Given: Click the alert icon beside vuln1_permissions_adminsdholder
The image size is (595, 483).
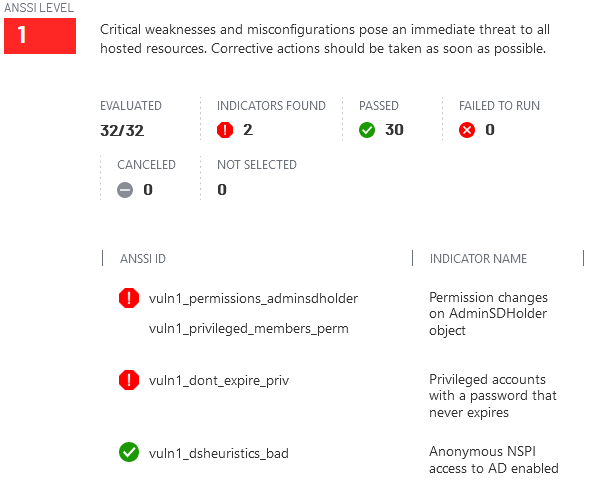Looking at the screenshot, I should (129, 298).
